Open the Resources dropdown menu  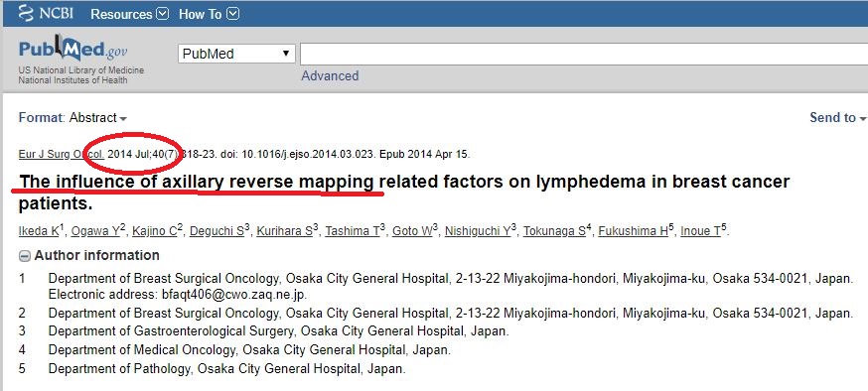[129, 14]
